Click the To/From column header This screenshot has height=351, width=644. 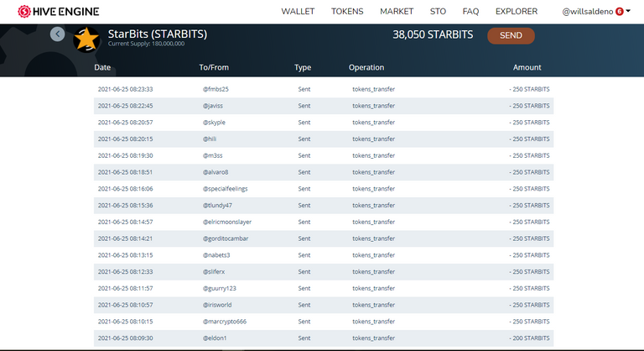coord(214,67)
